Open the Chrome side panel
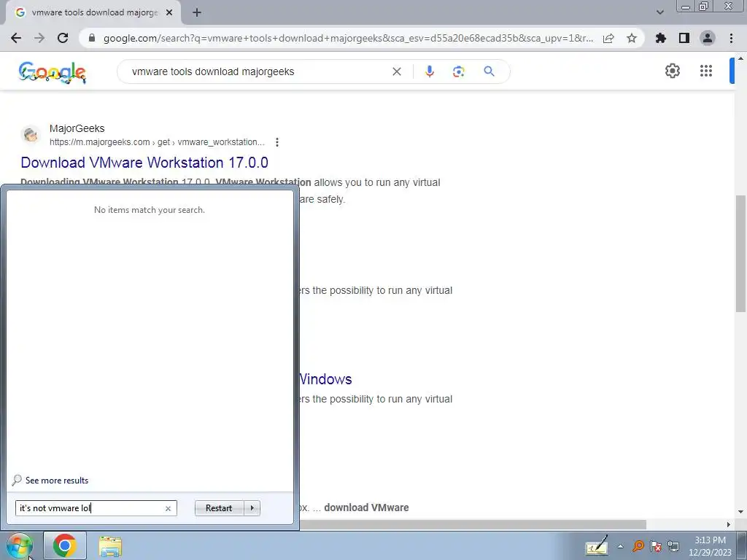The image size is (747, 560). coord(684,38)
